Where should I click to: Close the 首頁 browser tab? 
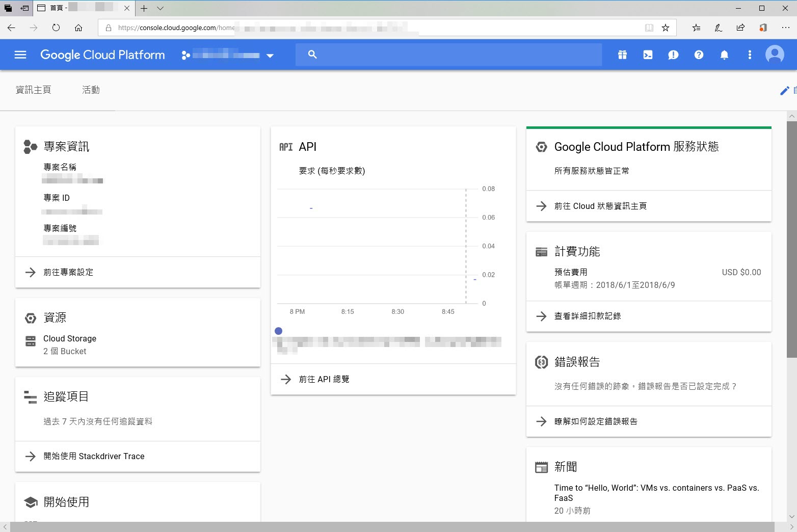click(127, 8)
